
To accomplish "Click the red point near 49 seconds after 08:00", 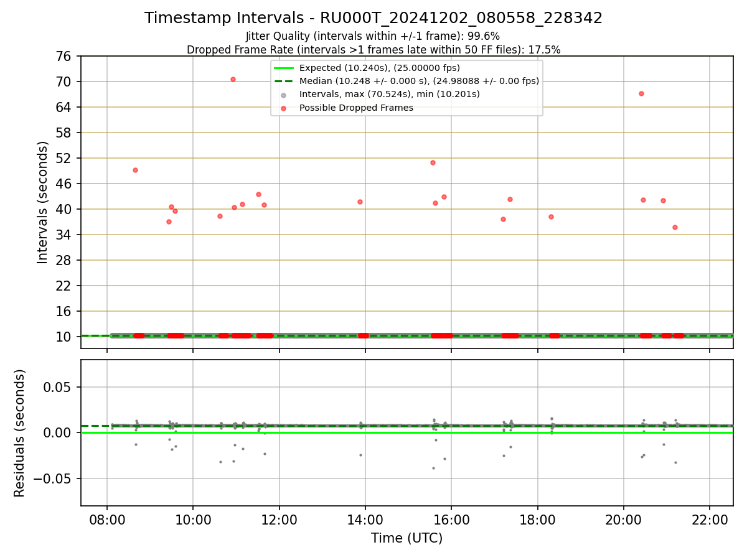I will coord(135,170).
